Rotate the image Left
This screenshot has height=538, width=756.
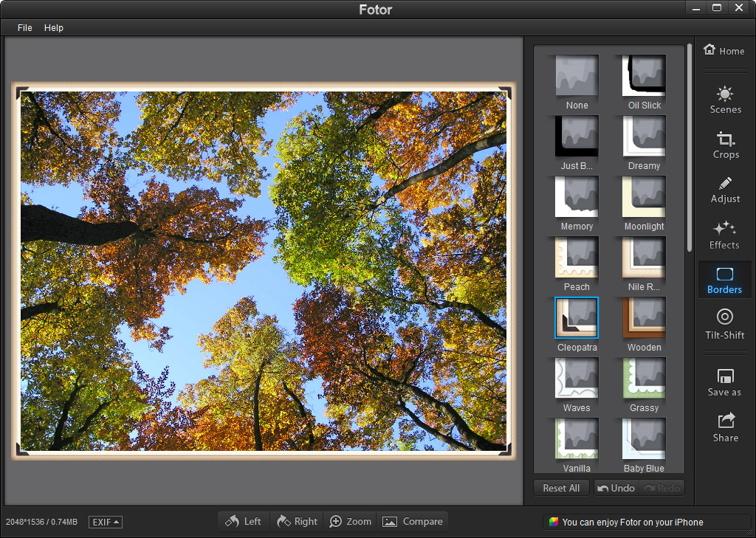click(x=244, y=522)
